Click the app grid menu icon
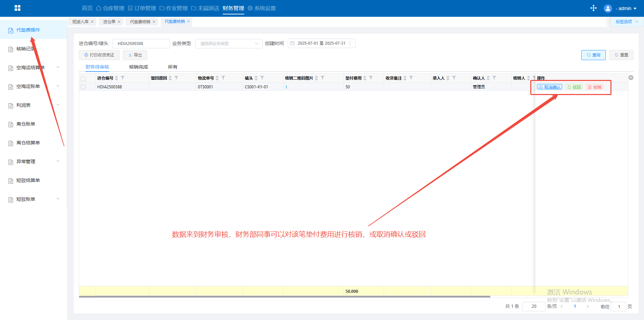 click(x=17, y=8)
